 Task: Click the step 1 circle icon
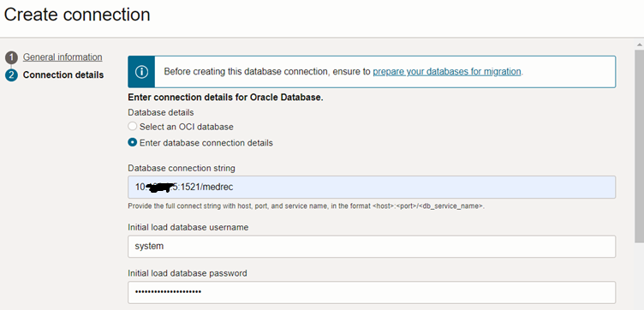[x=11, y=57]
